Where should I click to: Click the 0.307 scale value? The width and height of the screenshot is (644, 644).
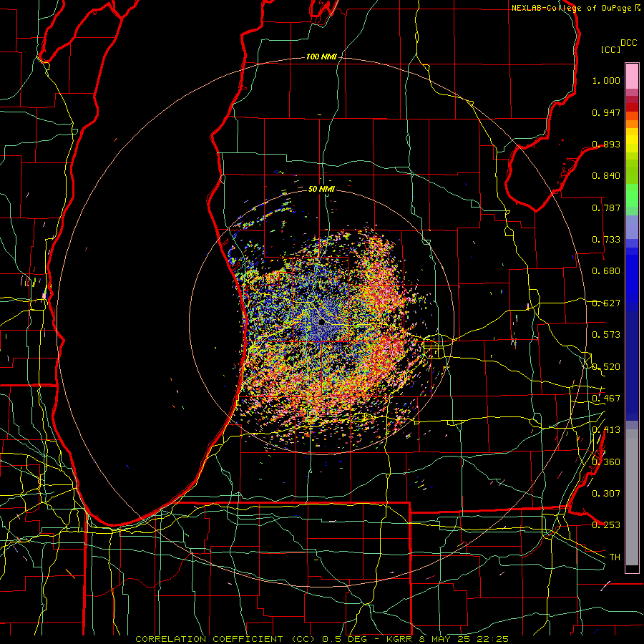coord(606,494)
